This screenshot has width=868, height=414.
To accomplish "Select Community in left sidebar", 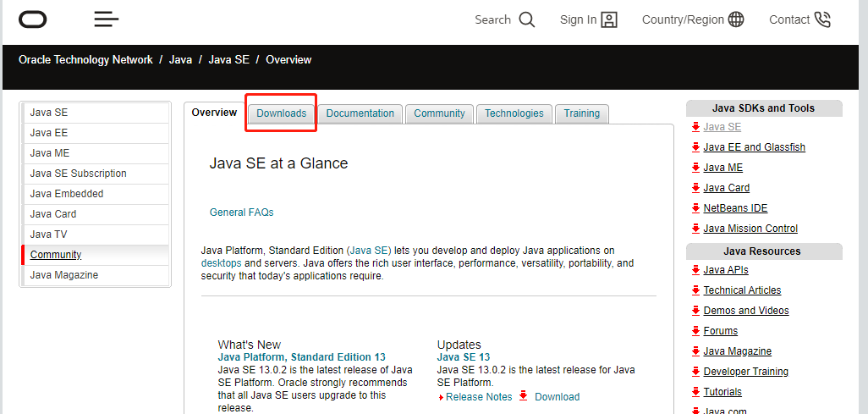I will coord(96,255).
